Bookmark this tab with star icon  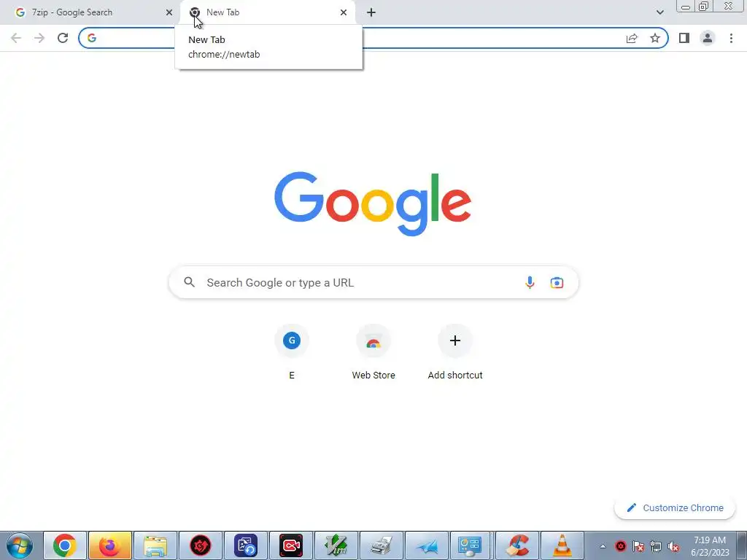(655, 38)
